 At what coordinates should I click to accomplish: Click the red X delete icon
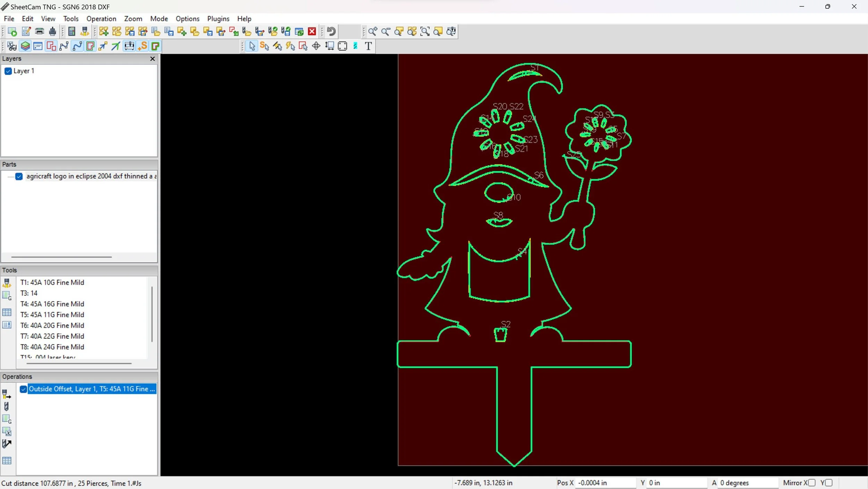312,32
